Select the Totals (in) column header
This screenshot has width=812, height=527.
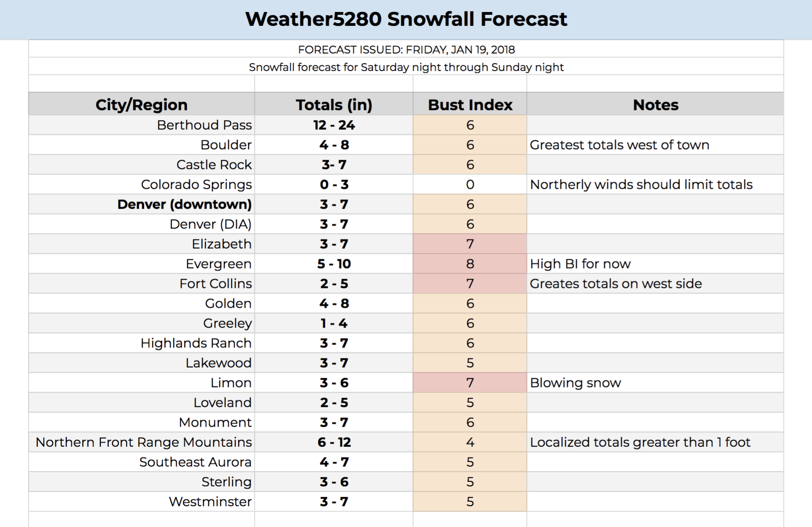[x=334, y=104]
